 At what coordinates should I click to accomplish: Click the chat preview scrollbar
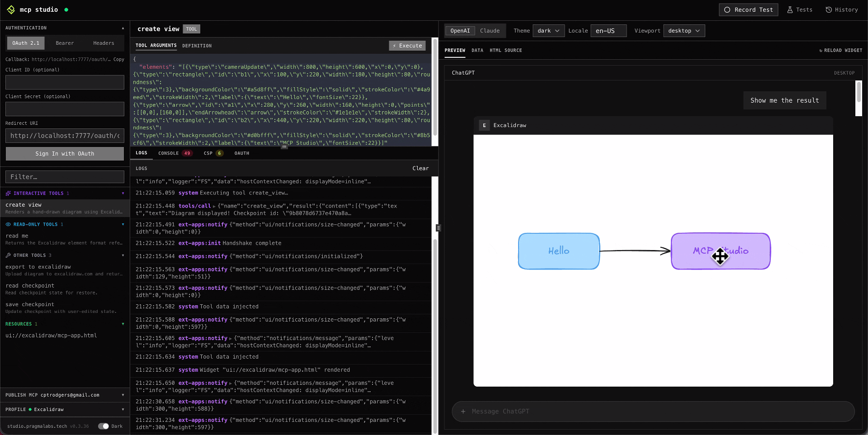859,92
